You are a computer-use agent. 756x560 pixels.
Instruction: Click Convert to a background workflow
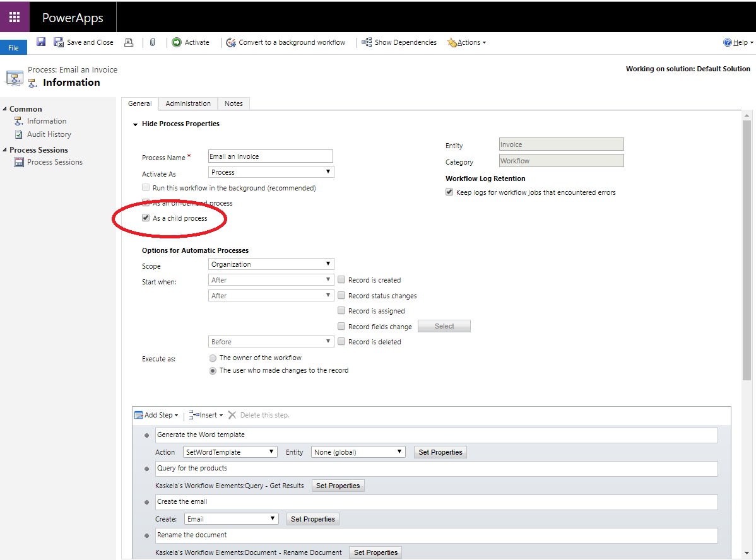(286, 42)
